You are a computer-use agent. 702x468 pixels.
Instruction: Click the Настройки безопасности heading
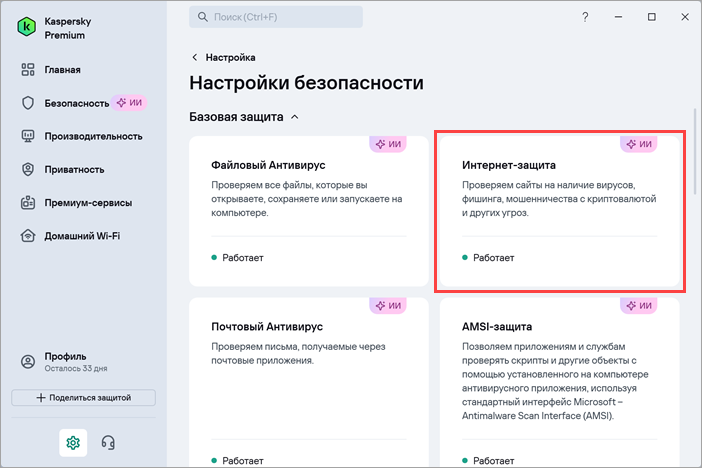[306, 83]
